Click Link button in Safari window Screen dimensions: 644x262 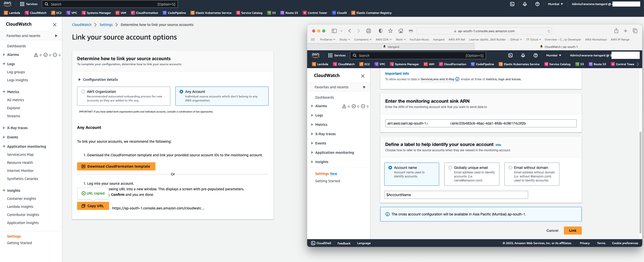click(x=573, y=231)
